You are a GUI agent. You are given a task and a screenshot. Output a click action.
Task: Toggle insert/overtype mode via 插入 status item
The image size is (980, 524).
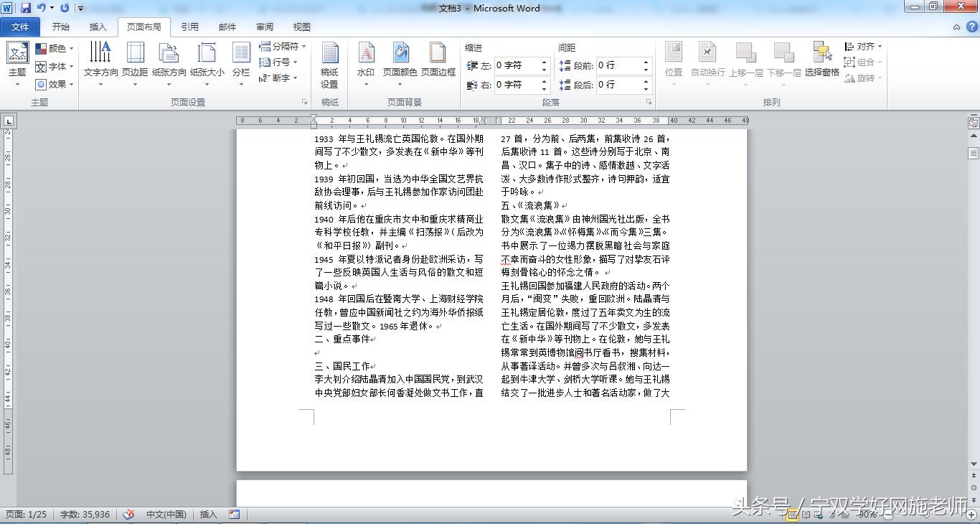tap(209, 514)
